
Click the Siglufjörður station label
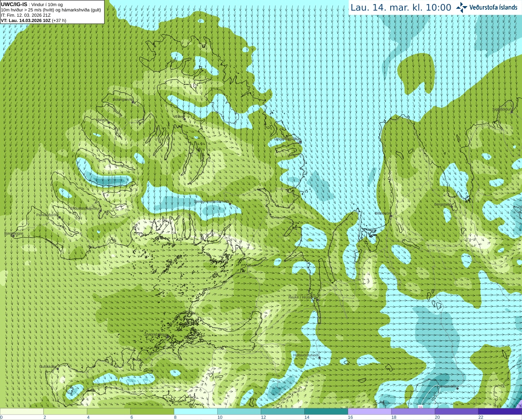(502, 109)
